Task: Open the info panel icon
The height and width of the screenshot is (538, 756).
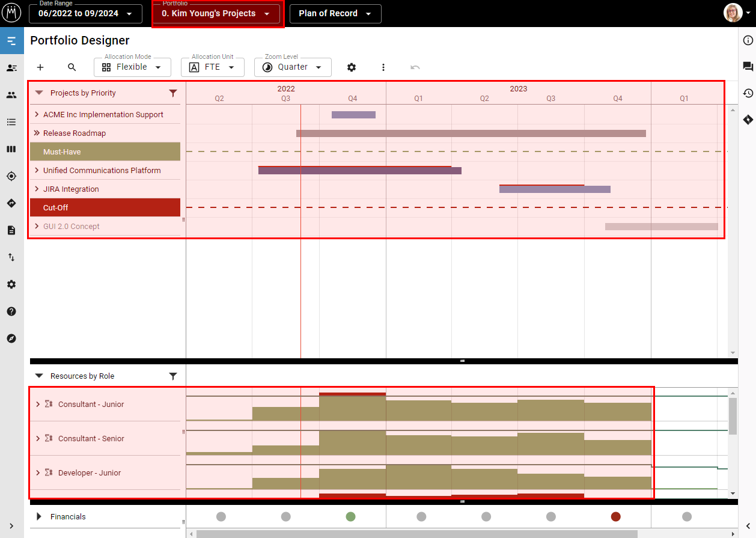Action: pyautogui.click(x=748, y=40)
